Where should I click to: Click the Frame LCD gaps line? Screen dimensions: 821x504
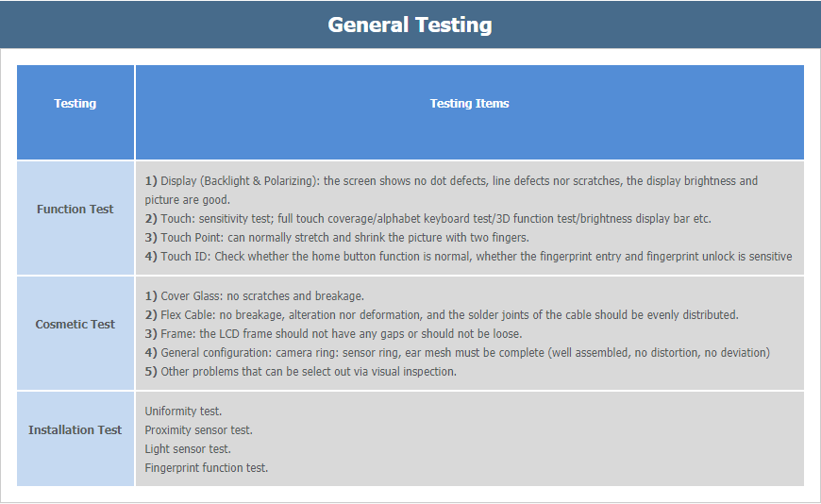click(333, 334)
